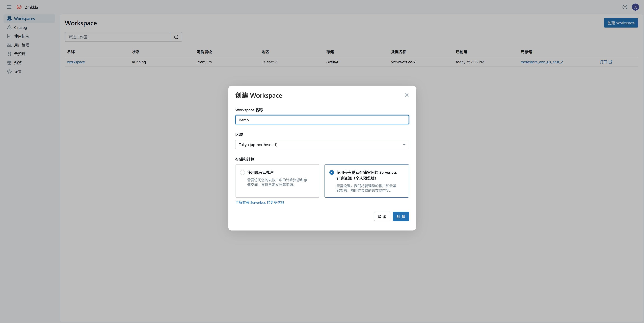Click the Premium pricing cell
644x323 pixels.
[x=204, y=62]
